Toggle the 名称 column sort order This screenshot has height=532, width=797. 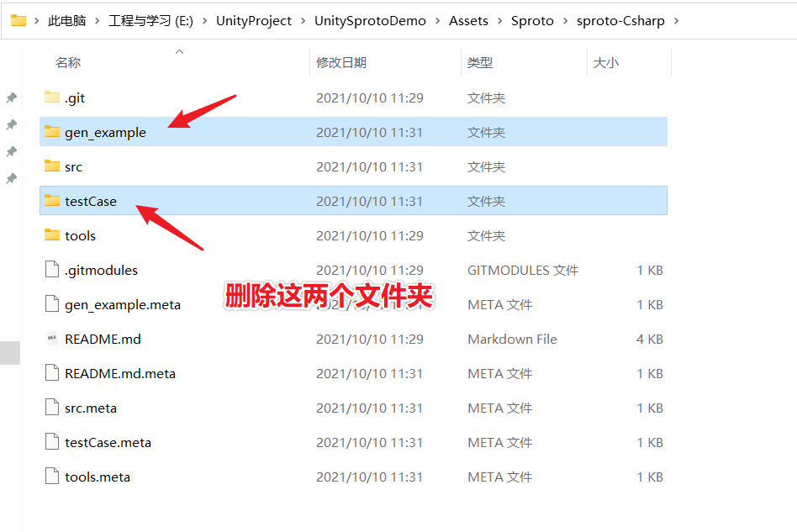pyautogui.click(x=67, y=62)
